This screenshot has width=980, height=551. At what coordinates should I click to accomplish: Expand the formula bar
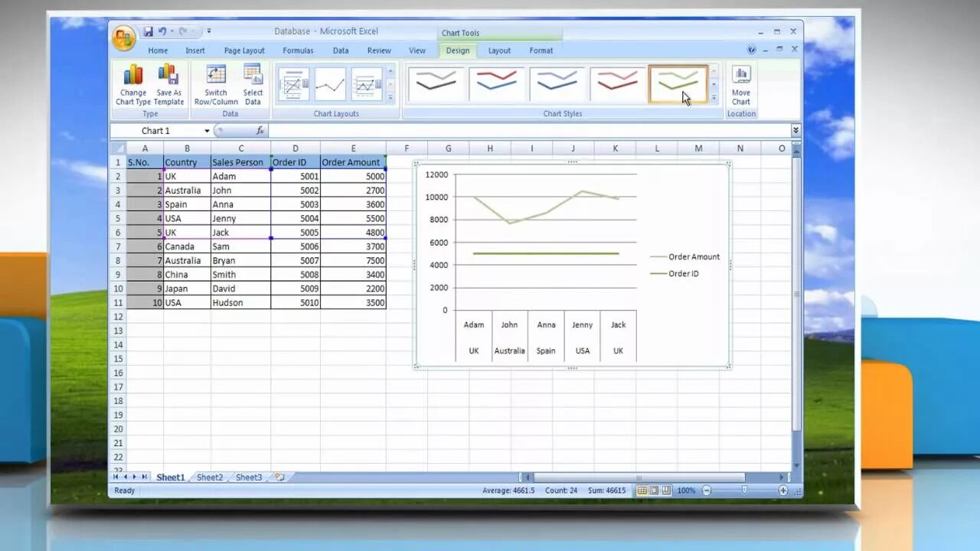click(x=795, y=131)
